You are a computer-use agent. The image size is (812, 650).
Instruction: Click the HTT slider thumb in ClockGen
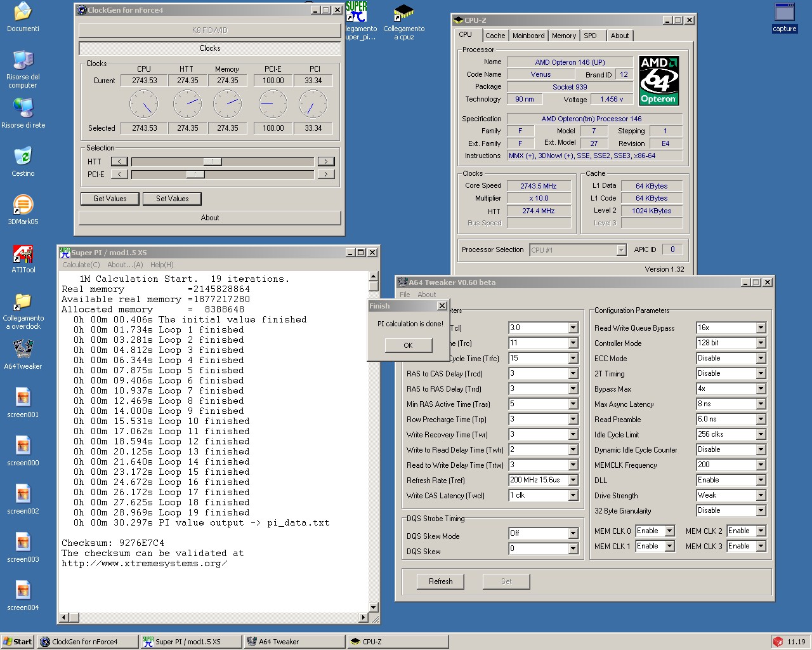(213, 161)
